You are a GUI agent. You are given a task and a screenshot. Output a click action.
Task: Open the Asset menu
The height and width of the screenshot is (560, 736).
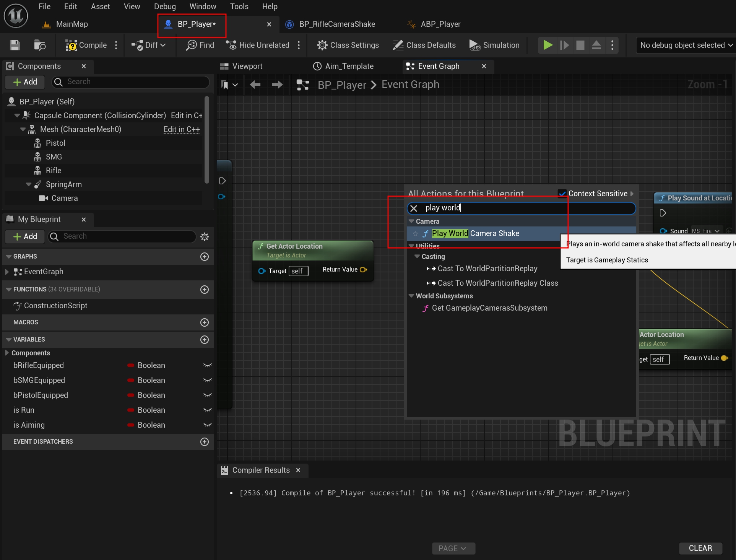(x=100, y=7)
